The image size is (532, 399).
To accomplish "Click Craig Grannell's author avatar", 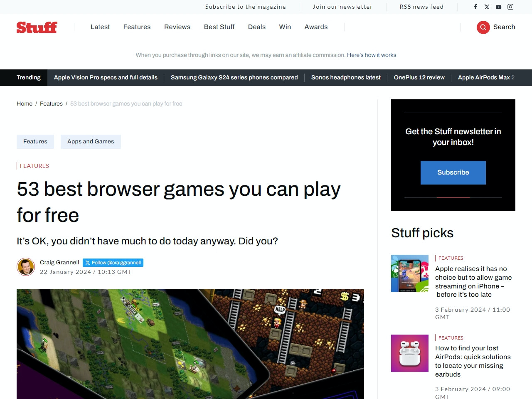I will point(26,267).
